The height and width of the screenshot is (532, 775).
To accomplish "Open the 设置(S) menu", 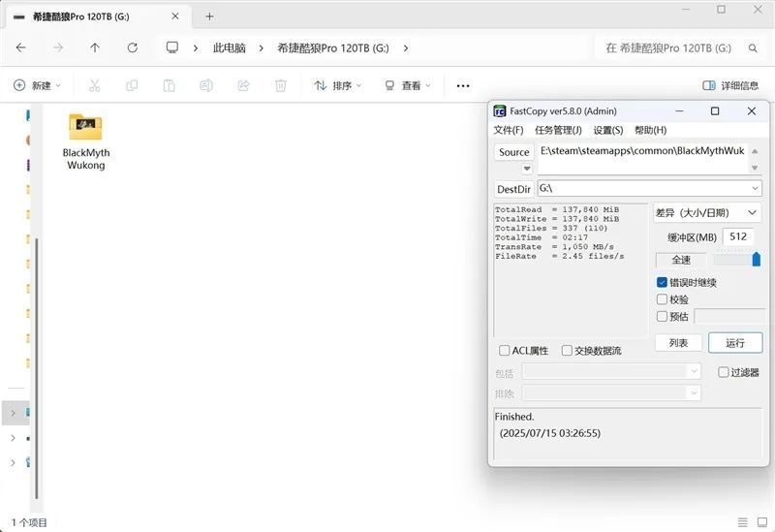I will [x=608, y=130].
